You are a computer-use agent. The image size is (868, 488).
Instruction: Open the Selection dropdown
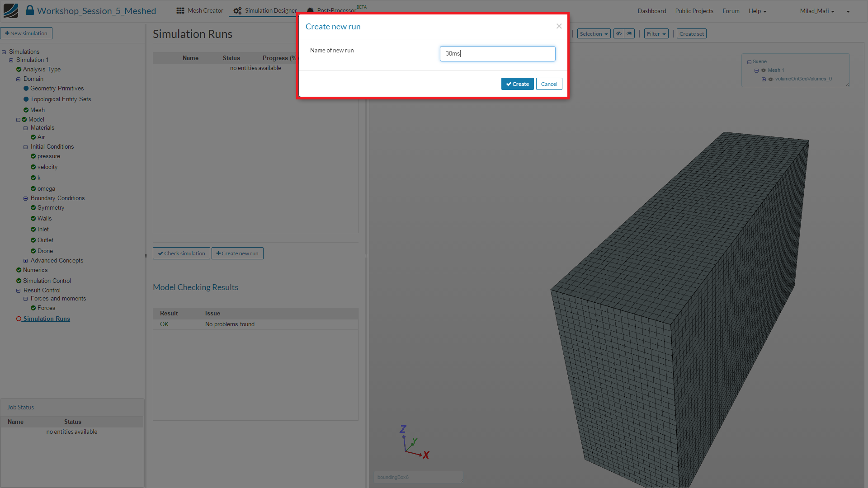(594, 34)
